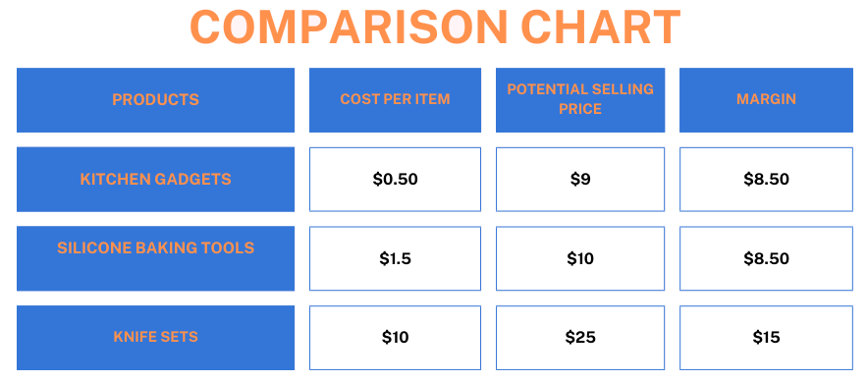Select the $10 selling price for silicone tools
Image resolution: width=868 pixels, height=382 pixels.
pos(580,258)
